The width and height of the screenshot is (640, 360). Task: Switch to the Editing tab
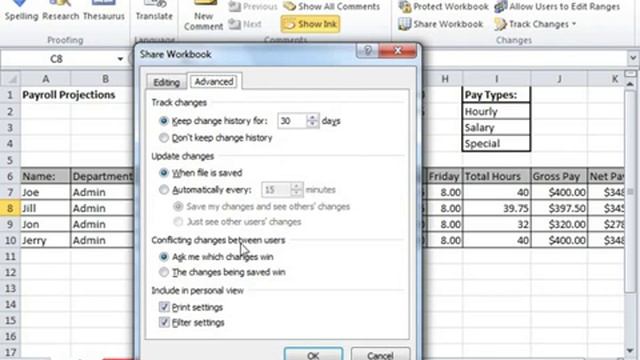167,82
